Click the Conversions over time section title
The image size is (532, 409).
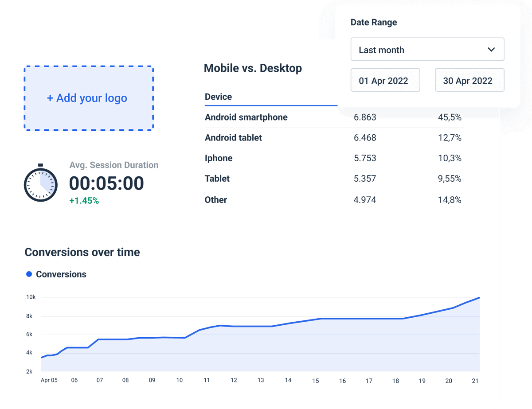pos(82,252)
